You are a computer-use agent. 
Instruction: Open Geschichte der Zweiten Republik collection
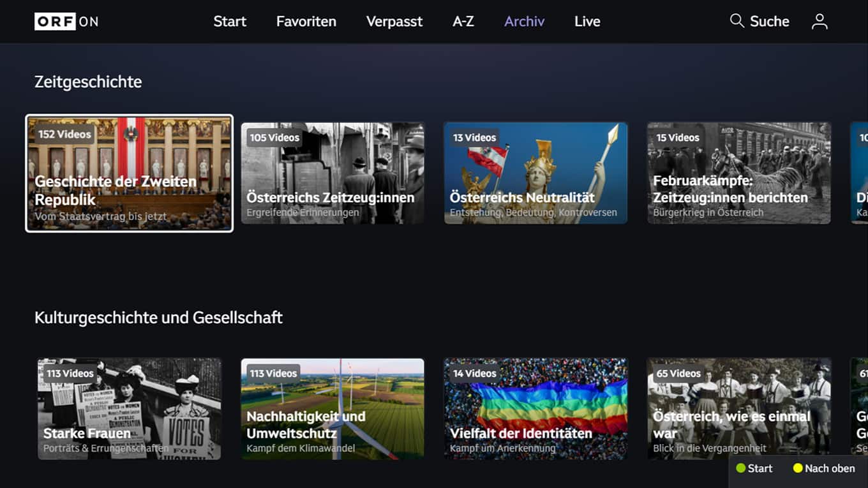point(129,173)
